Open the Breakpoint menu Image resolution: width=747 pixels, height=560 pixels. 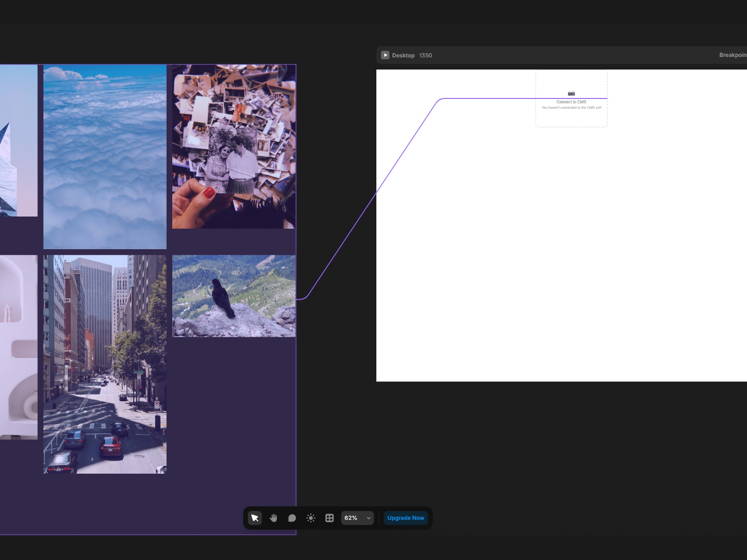[733, 55]
